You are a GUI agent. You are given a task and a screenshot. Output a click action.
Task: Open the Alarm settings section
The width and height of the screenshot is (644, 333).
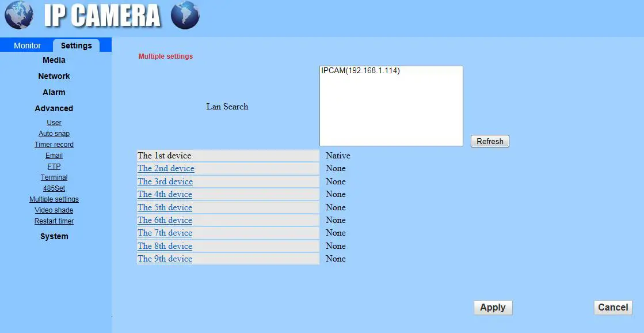click(x=54, y=92)
